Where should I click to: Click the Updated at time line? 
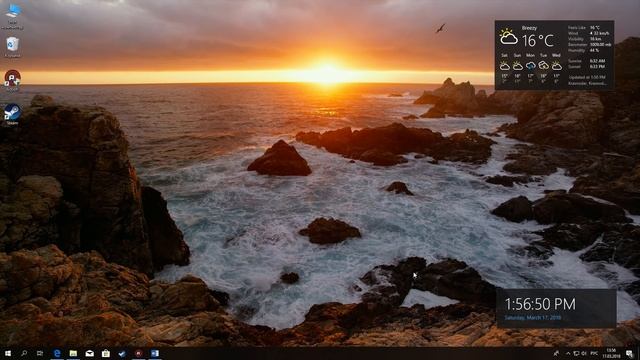click(x=587, y=77)
